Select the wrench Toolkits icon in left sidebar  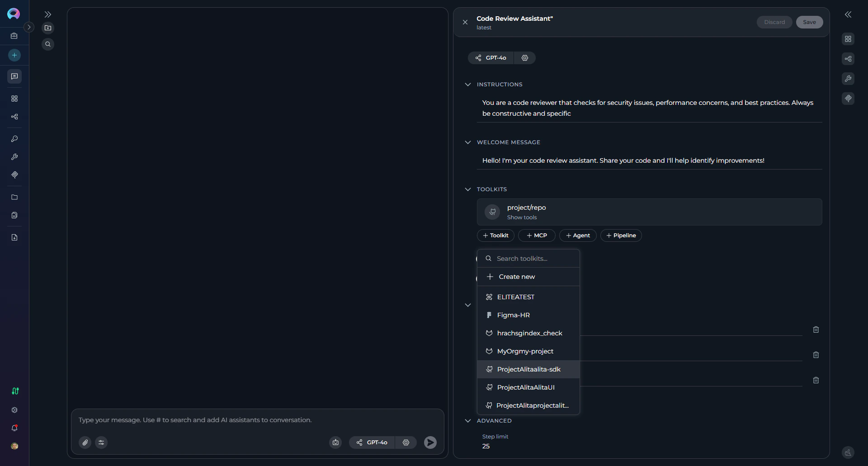(14, 157)
